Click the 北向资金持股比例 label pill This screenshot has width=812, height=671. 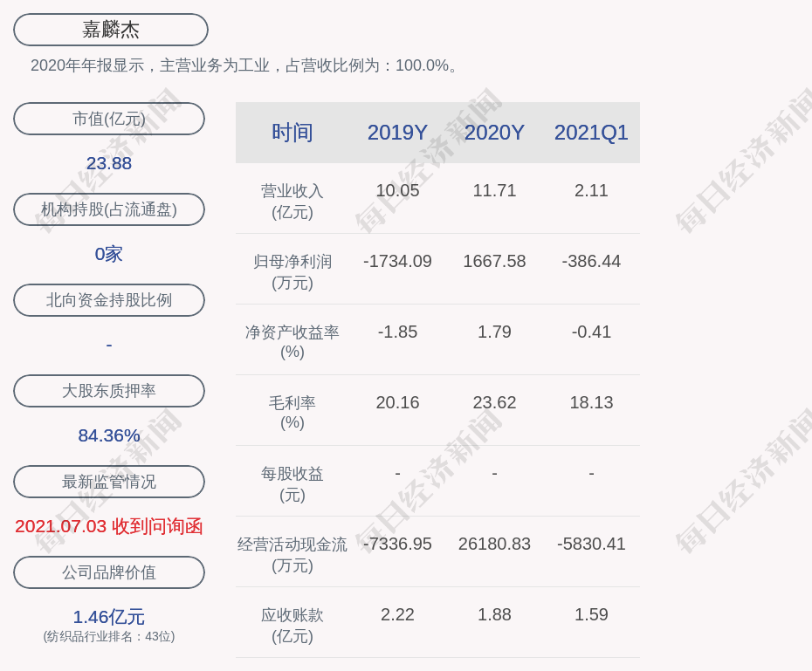(x=109, y=300)
